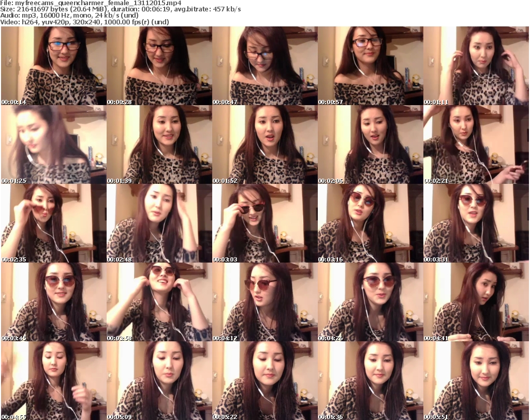The width and height of the screenshot is (530, 420).
Task: Choose the preview frame at 00:04:41
Action: (476, 302)
